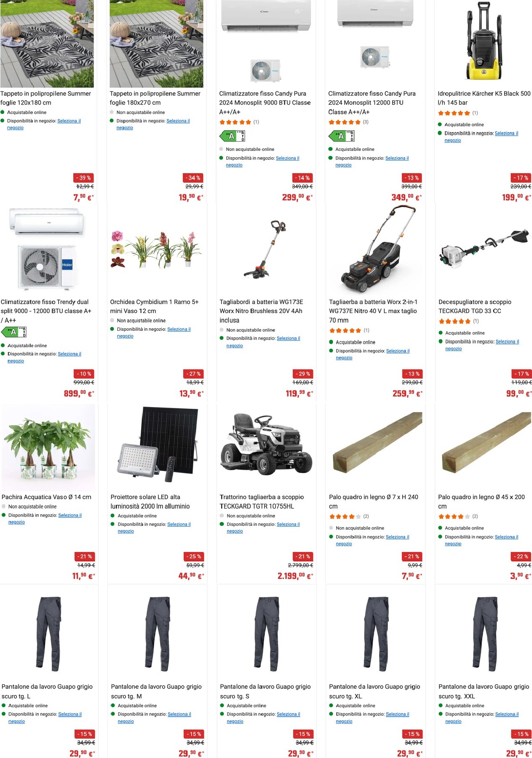Open Palo quadro in legno 45 x 200 title

[x=481, y=501]
